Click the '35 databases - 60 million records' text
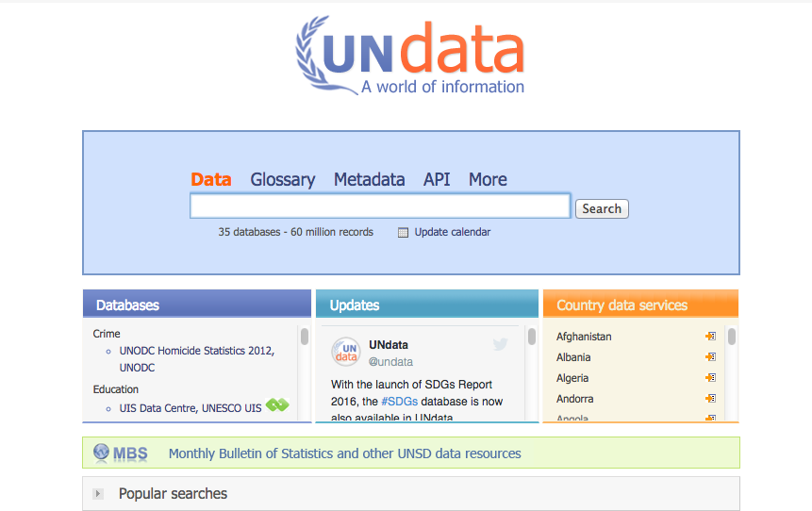This screenshot has height=511, width=812. [x=296, y=232]
